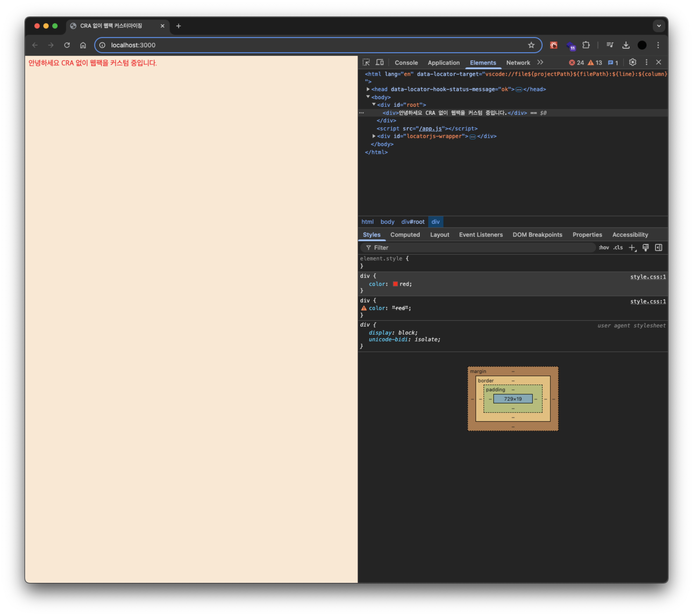Open the Computed styles tab
693x616 pixels.
pos(405,235)
